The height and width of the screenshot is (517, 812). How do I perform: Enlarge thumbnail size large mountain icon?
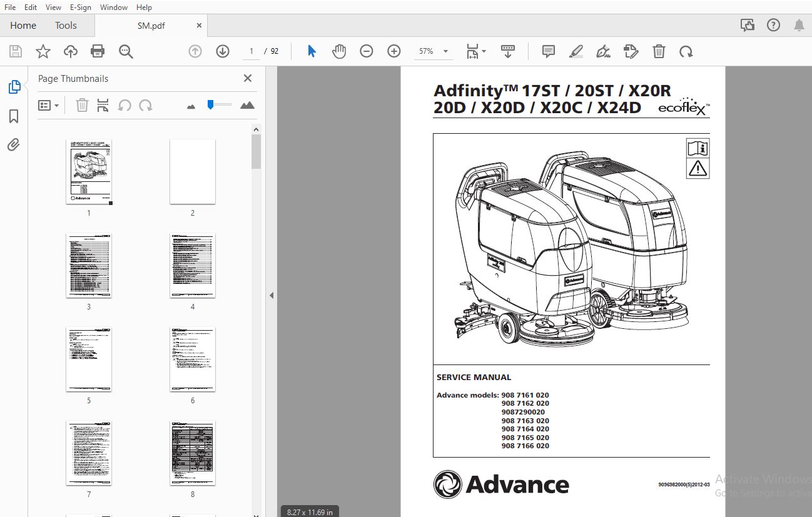[247, 105]
